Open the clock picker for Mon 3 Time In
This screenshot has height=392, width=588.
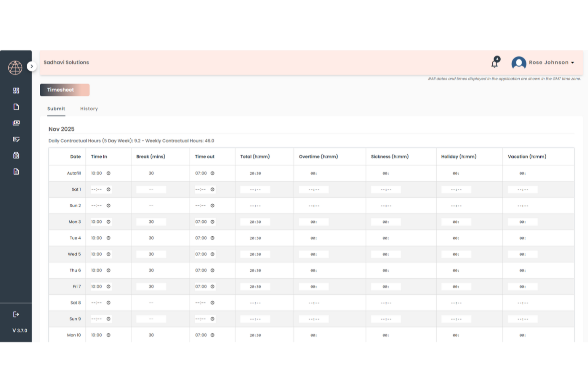tap(108, 222)
